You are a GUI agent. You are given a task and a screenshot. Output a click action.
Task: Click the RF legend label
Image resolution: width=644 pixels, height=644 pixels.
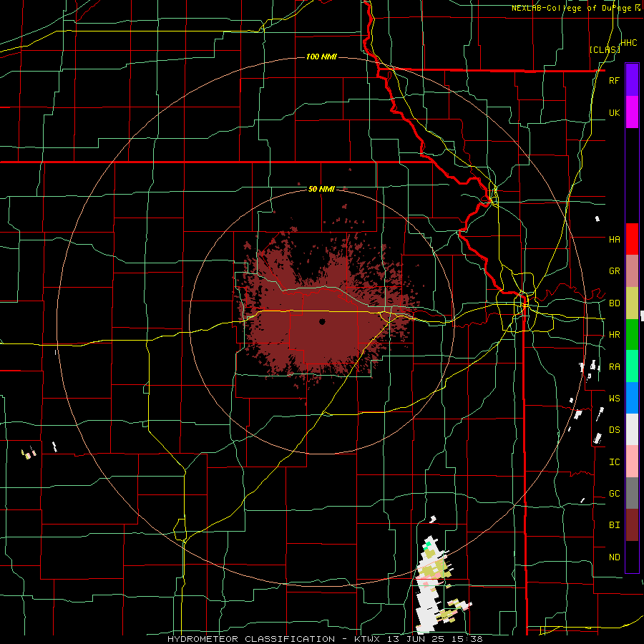pyautogui.click(x=614, y=80)
